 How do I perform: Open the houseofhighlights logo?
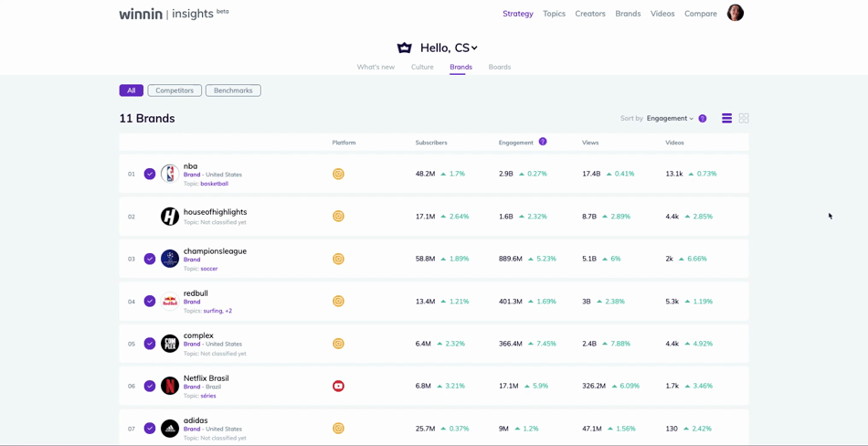(x=170, y=216)
